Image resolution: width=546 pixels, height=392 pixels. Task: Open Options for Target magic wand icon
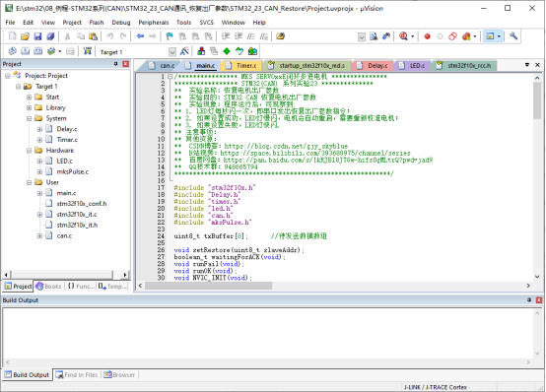coord(184,51)
